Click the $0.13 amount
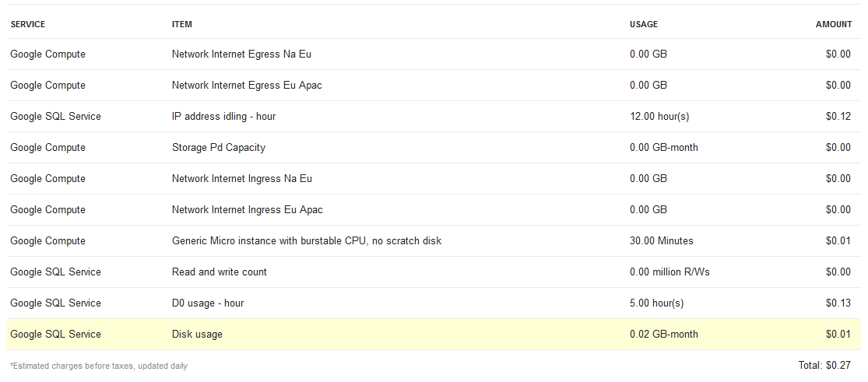 click(x=838, y=303)
